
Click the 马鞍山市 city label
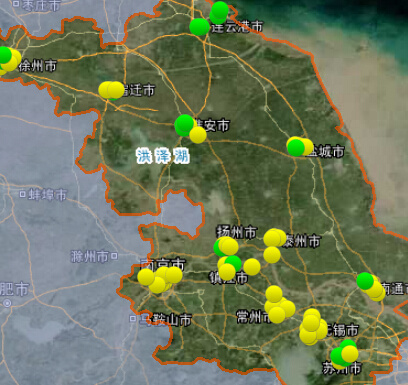click(x=165, y=320)
